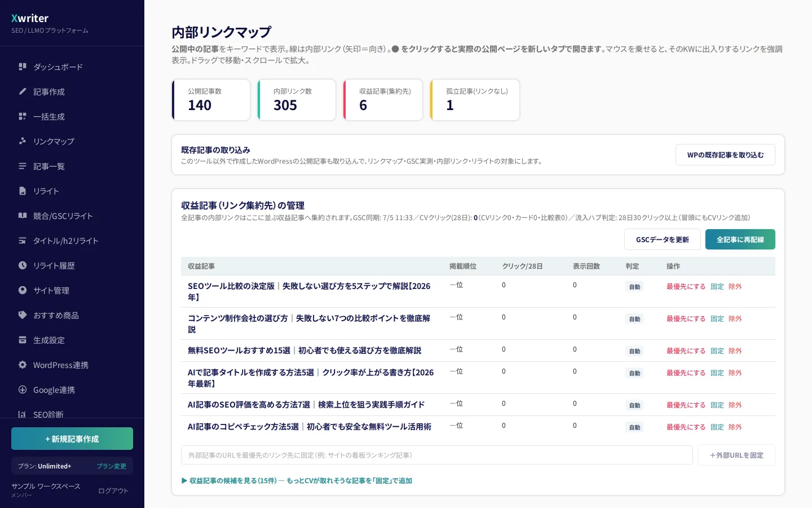Click the +外部URLを固定 button
This screenshot has height=508, width=812.
[736, 455]
